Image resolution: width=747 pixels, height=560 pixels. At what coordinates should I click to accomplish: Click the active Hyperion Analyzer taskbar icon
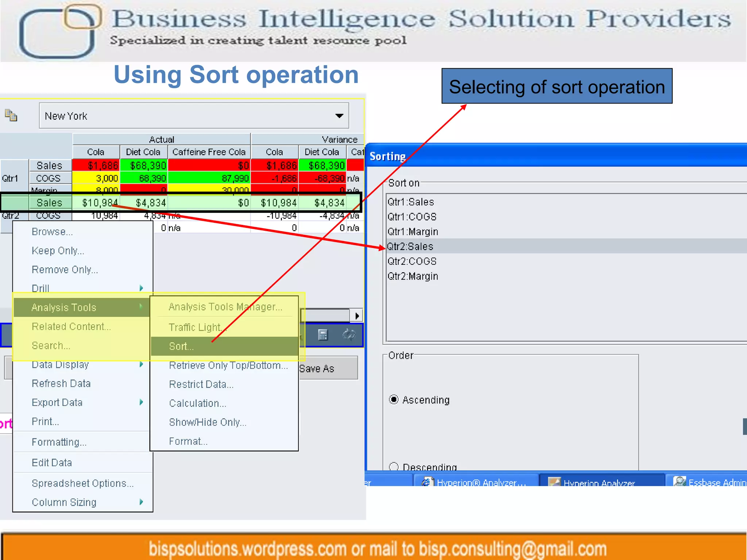(x=554, y=482)
